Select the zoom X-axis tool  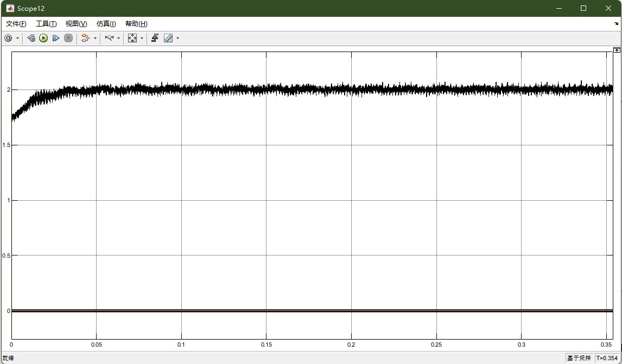[109, 38]
